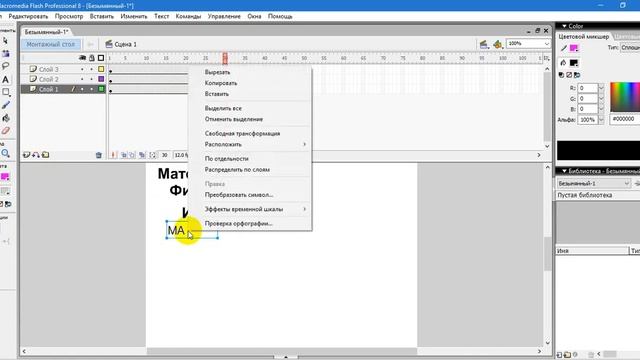Viewport: 640px width, 360px height.
Task: Toggle lock dot of Слой 1
Action: 91,89
